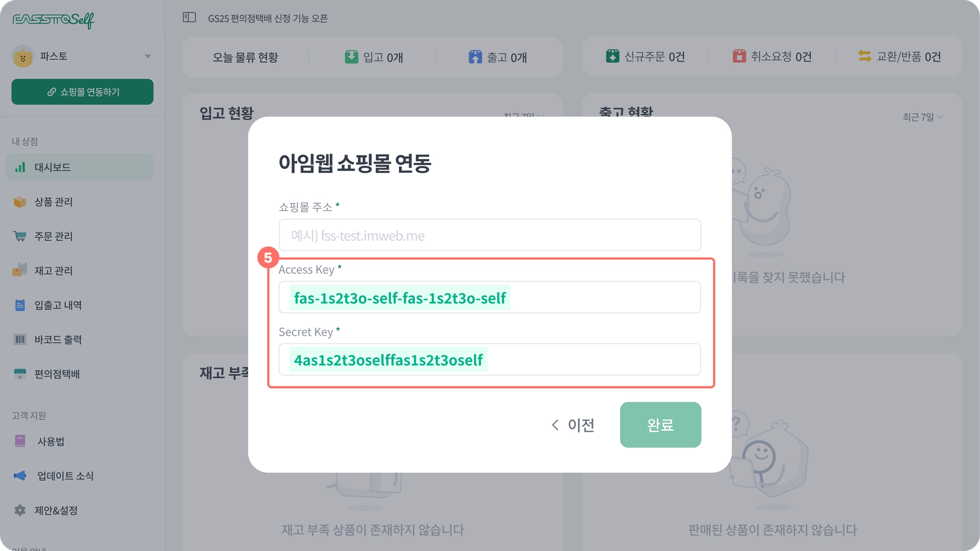Click the 신규주문 green plus icon
980x551 pixels.
pos(612,56)
